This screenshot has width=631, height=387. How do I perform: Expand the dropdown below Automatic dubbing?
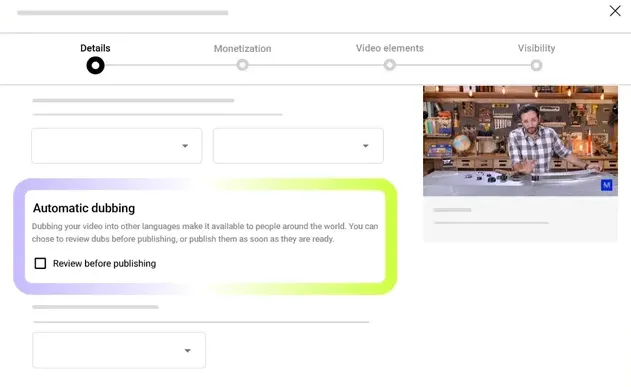(119, 350)
